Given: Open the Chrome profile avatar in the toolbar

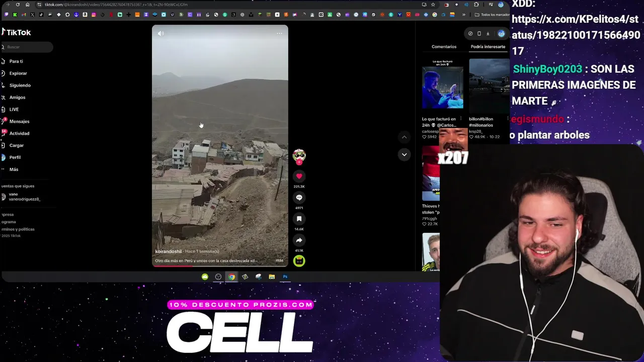Looking at the screenshot, I should click(x=501, y=5).
